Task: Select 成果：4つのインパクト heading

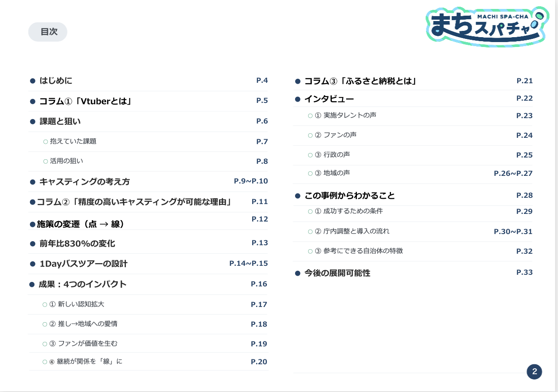Action: 83,284
